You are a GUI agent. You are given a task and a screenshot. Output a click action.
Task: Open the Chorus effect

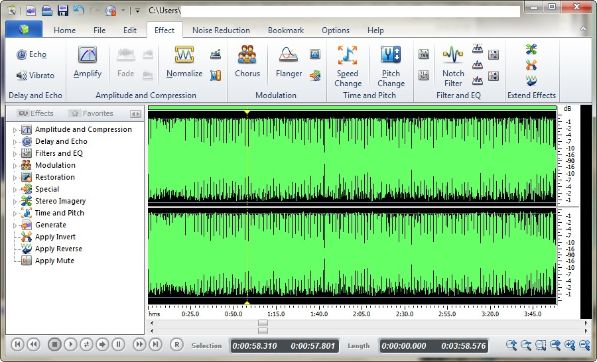[x=247, y=62]
